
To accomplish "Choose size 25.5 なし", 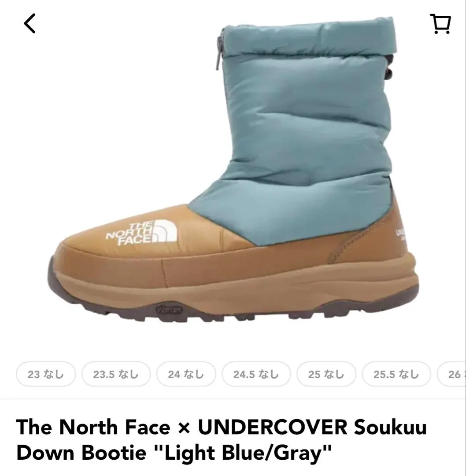I will click(x=396, y=374).
